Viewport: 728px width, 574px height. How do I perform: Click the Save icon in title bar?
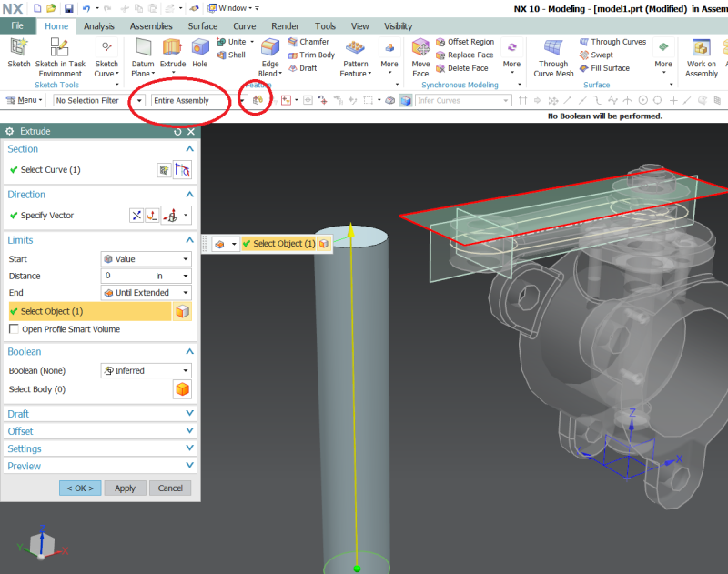tap(69, 8)
